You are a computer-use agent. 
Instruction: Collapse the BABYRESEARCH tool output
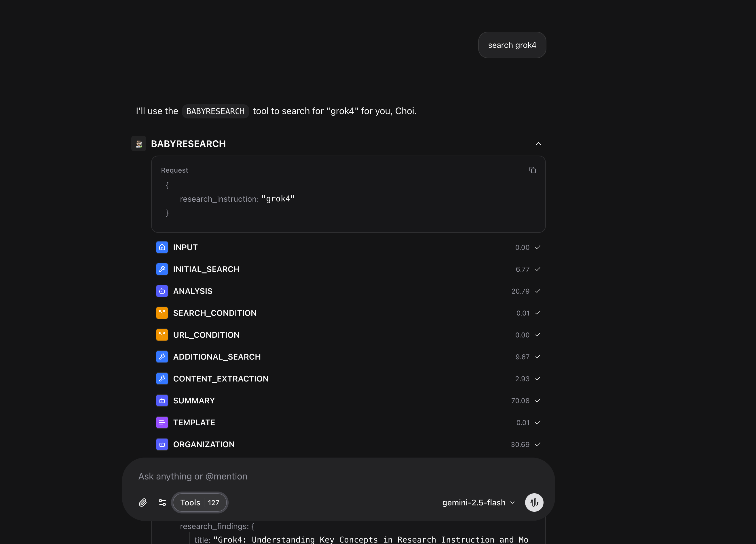point(538,143)
